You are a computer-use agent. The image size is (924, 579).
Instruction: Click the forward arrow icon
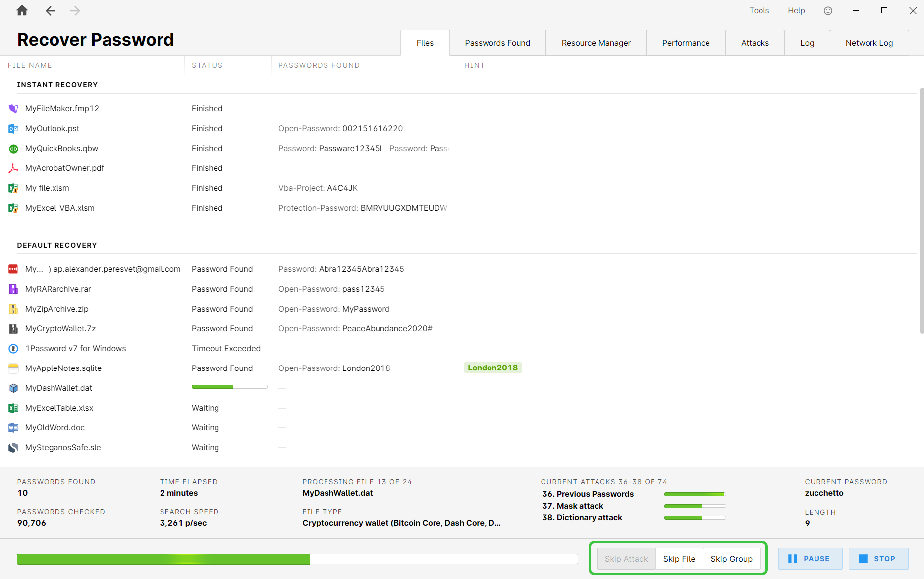click(75, 10)
